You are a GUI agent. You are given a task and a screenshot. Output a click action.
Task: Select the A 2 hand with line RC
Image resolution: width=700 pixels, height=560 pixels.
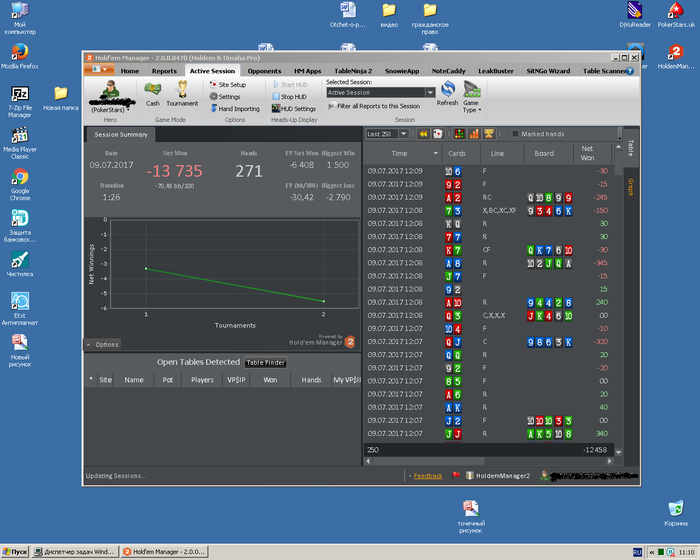tap(488, 197)
